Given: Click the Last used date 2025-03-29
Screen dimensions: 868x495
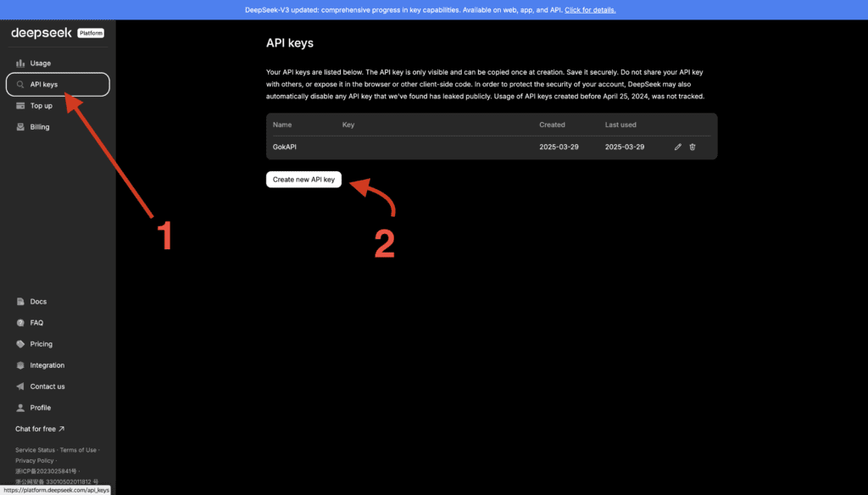Looking at the screenshot, I should [625, 147].
